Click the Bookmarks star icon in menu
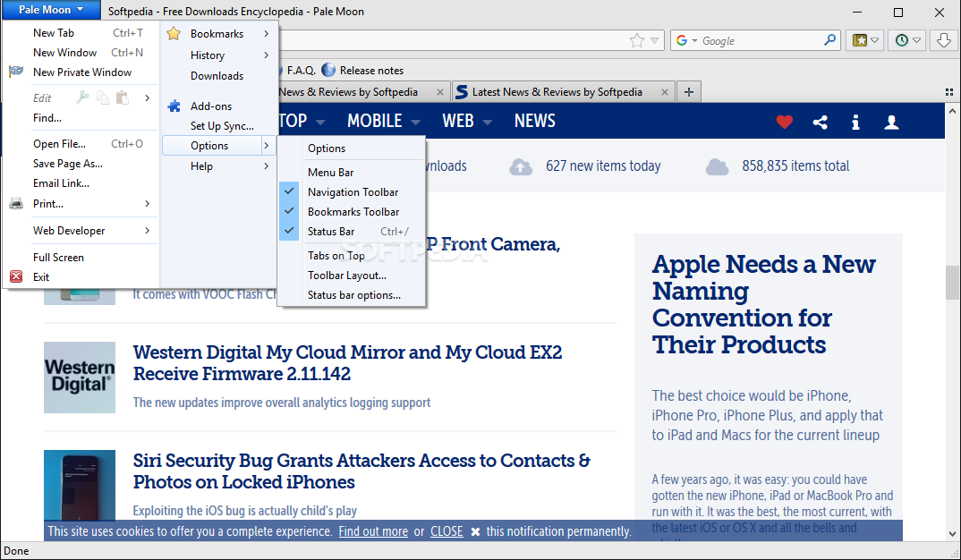Viewport: 961px width, 560px height. point(174,34)
